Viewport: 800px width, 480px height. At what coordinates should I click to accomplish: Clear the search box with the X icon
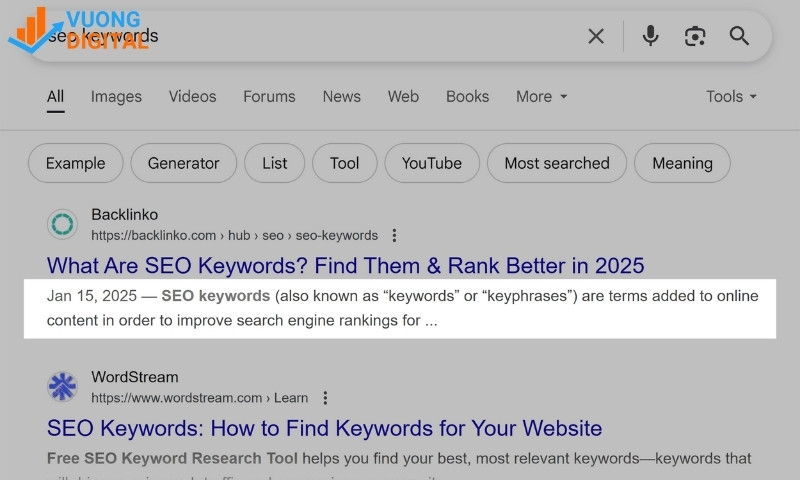[x=596, y=37]
